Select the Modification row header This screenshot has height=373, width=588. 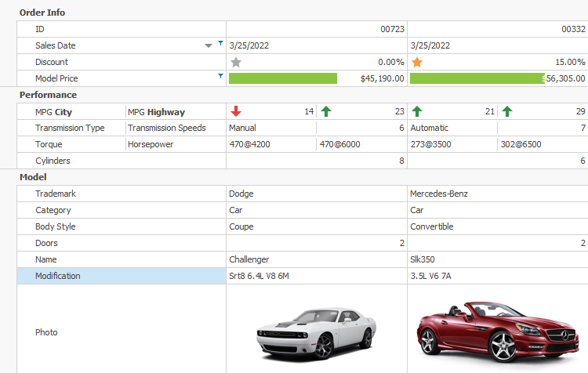(x=121, y=276)
